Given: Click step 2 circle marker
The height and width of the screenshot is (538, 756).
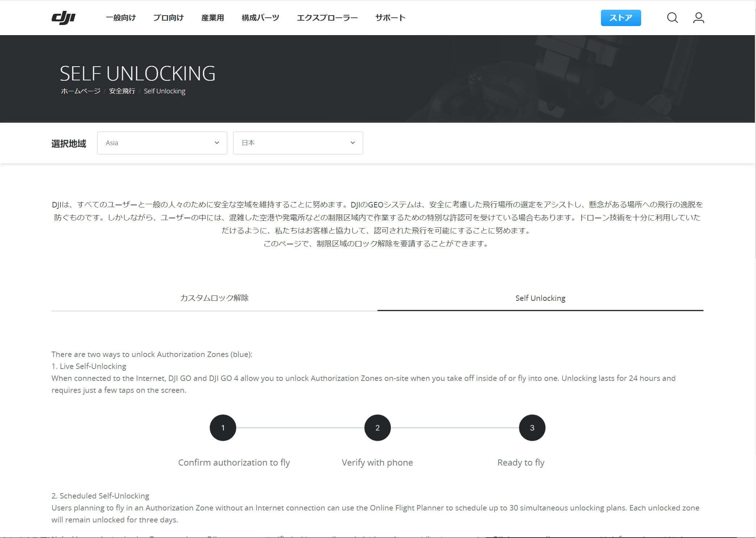Looking at the screenshot, I should coord(377,428).
